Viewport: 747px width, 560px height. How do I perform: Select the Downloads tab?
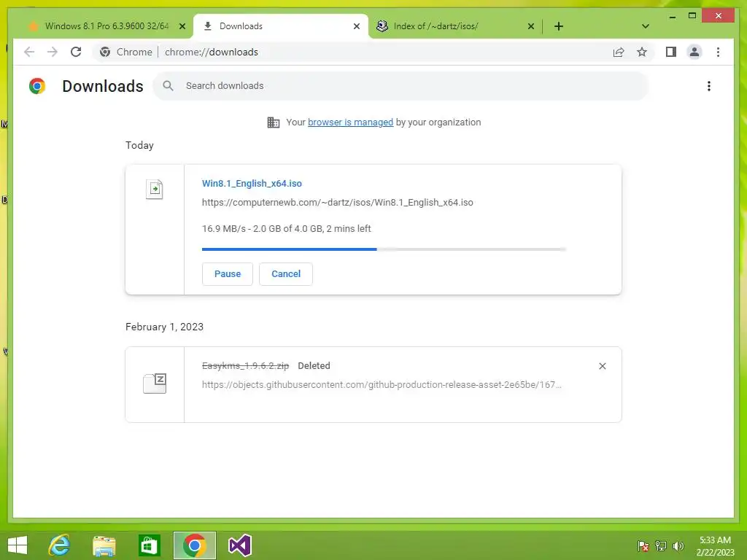point(281,26)
